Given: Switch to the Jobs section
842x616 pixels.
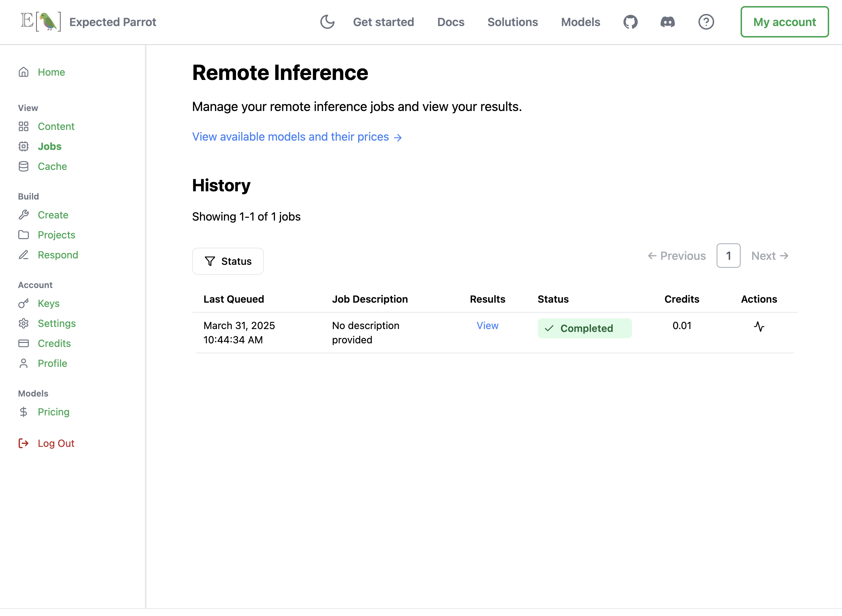Looking at the screenshot, I should point(49,146).
